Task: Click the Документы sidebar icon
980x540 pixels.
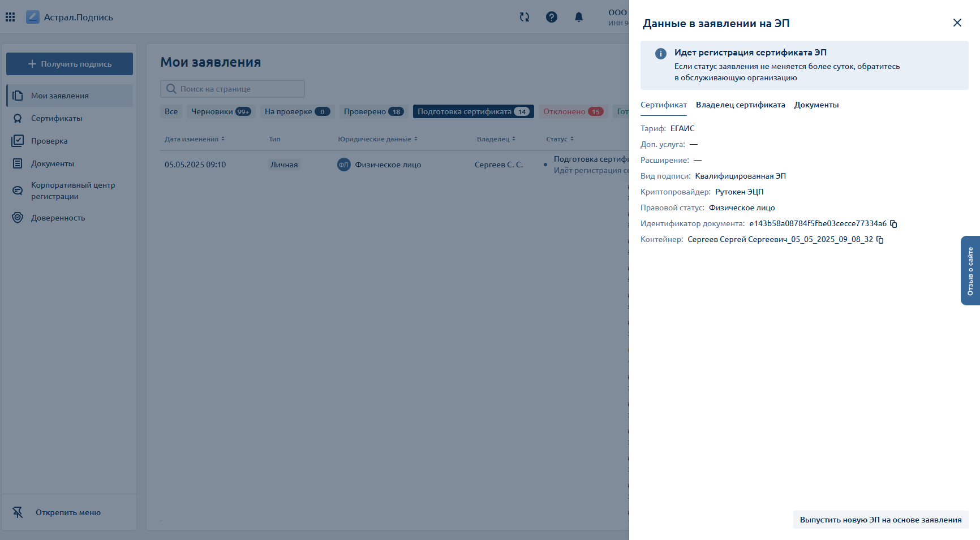Action: (x=18, y=163)
